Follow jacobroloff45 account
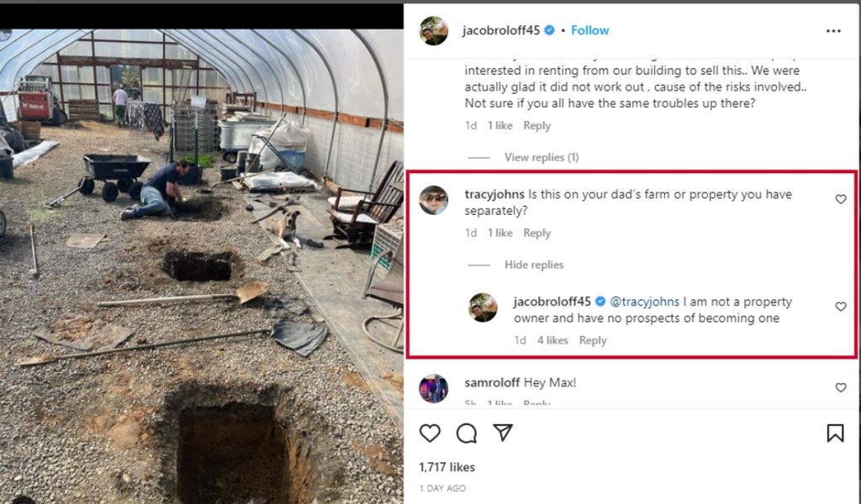Image resolution: width=861 pixels, height=504 pixels. (x=589, y=30)
